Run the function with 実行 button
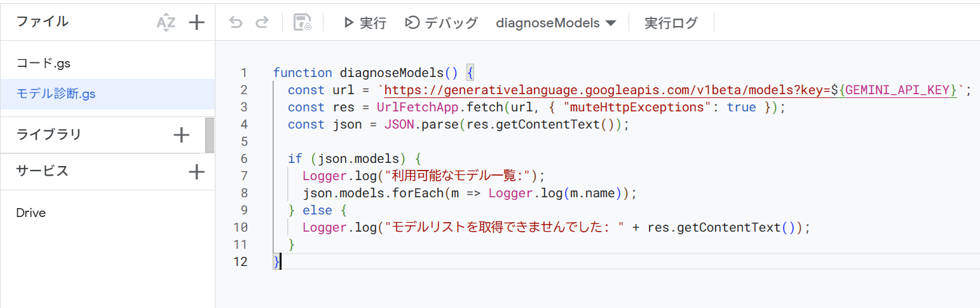This screenshot has height=308, width=980. pos(365,23)
